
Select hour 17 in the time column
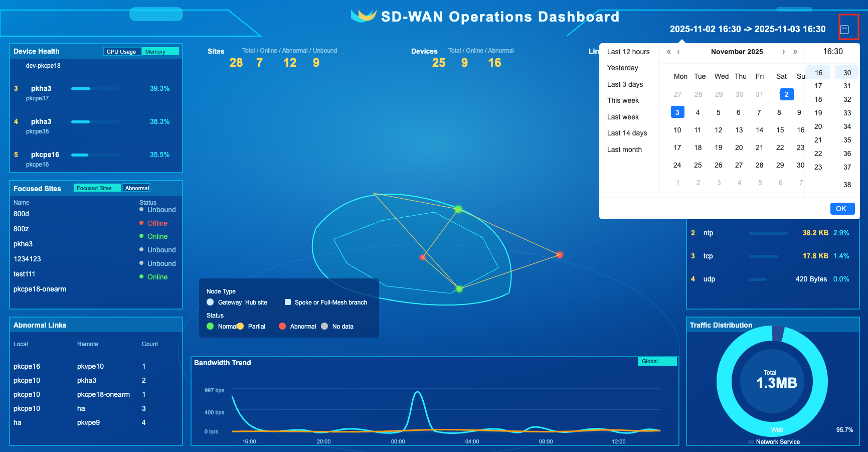pyautogui.click(x=818, y=86)
